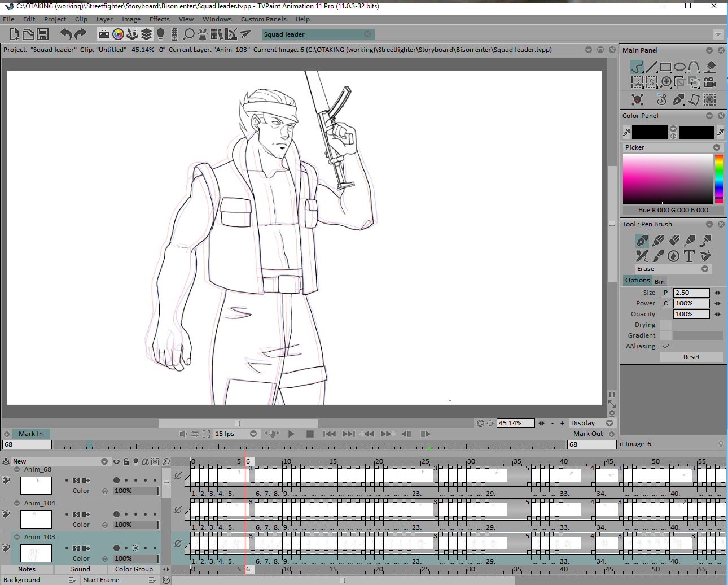Toggle Anim_104 layer visibility circle
This screenshot has height=585, width=728.
point(116,514)
